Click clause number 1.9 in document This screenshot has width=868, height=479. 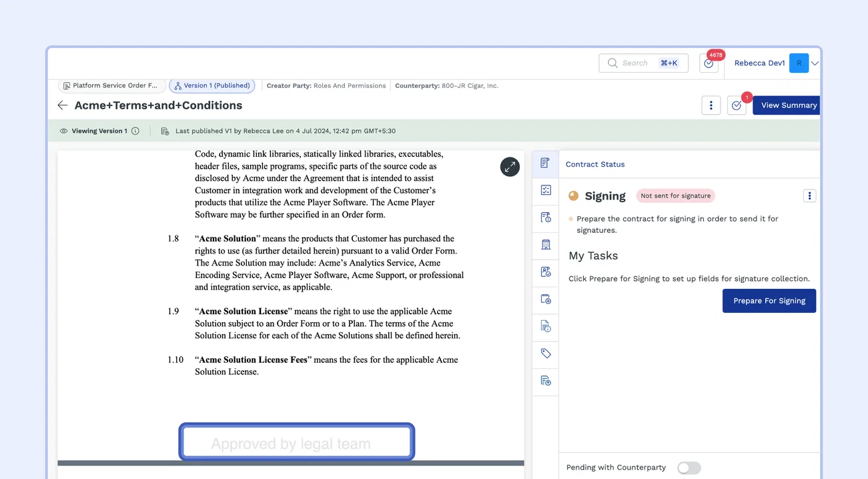(173, 312)
